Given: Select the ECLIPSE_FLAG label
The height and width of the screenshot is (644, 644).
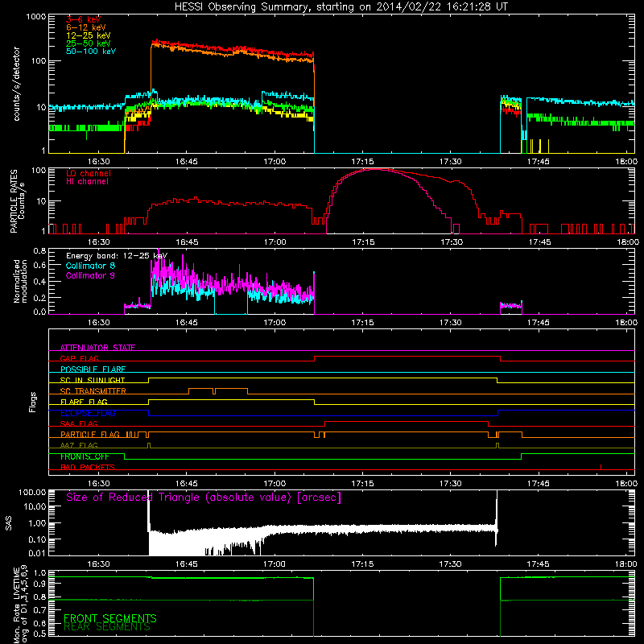Looking at the screenshot, I should click(x=88, y=413).
